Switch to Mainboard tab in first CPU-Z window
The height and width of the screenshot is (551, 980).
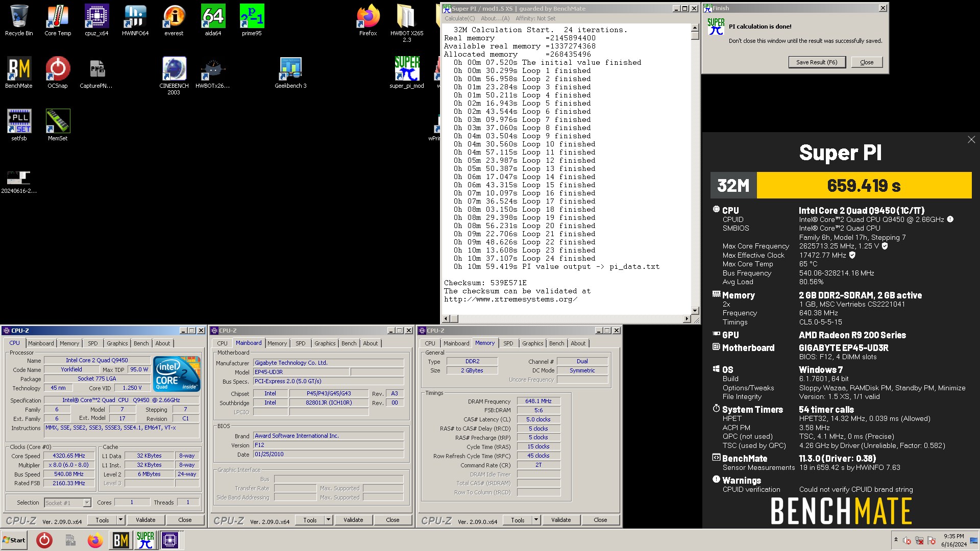(x=41, y=343)
